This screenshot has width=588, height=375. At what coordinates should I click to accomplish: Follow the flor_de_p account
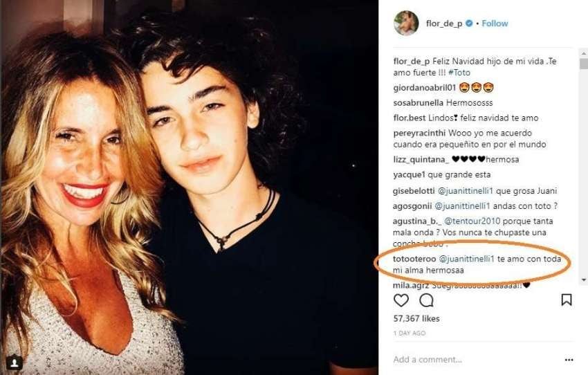(x=495, y=24)
